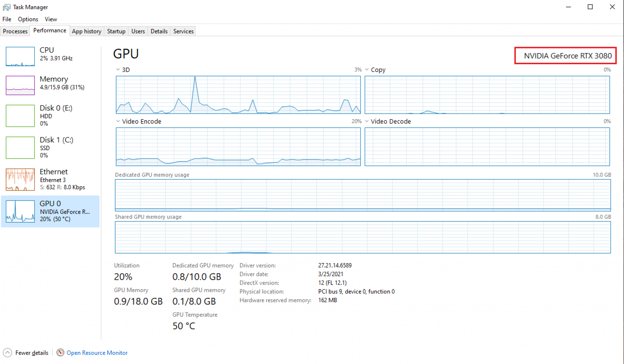
Task: Click the 10.0 GB dedicated memory scale label
Action: coord(601,175)
